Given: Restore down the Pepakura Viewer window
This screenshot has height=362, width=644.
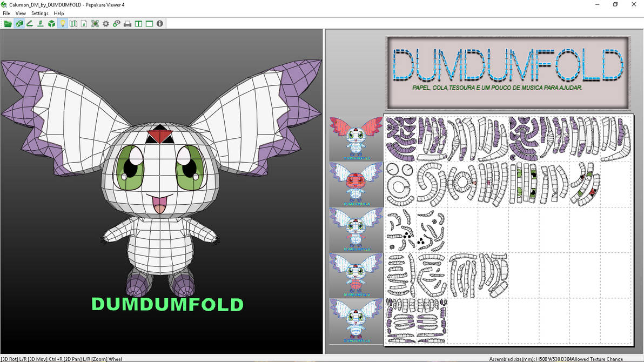Looking at the screenshot, I should 615,4.
